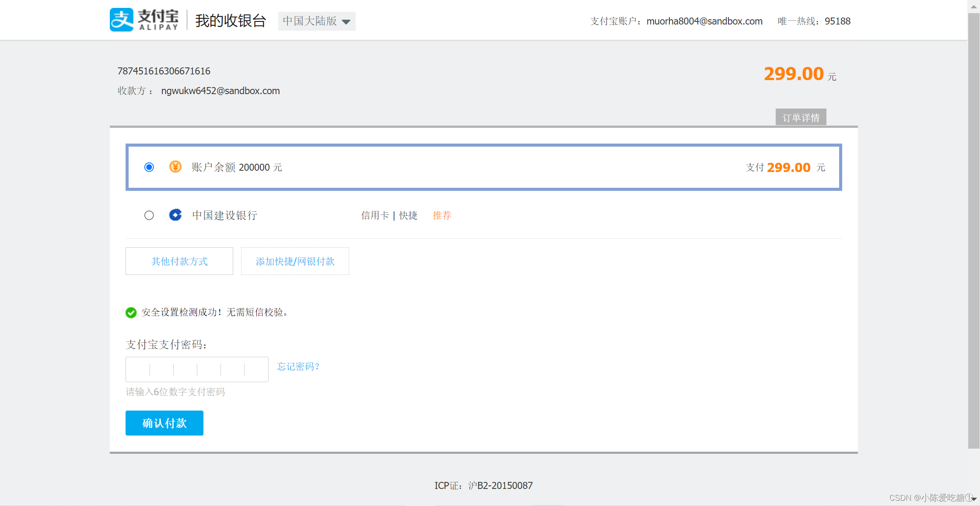Click the China Construction Bank logo icon
980x506 pixels.
175,215
